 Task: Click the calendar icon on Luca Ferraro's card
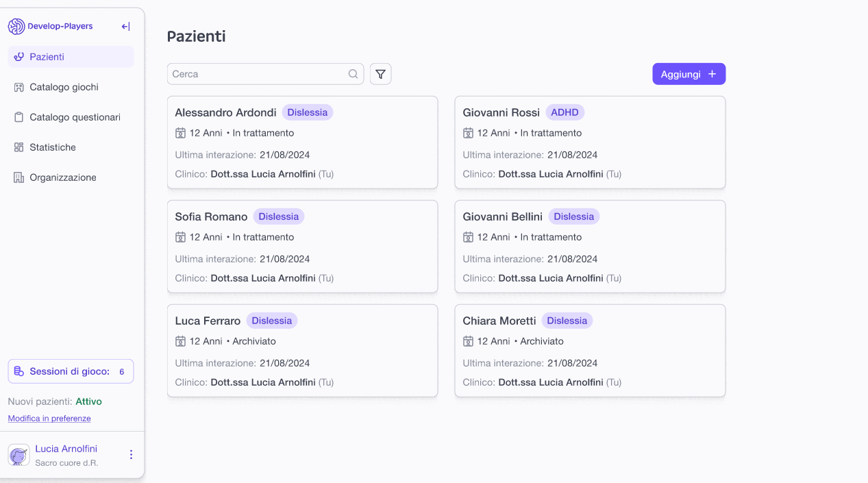(x=181, y=341)
